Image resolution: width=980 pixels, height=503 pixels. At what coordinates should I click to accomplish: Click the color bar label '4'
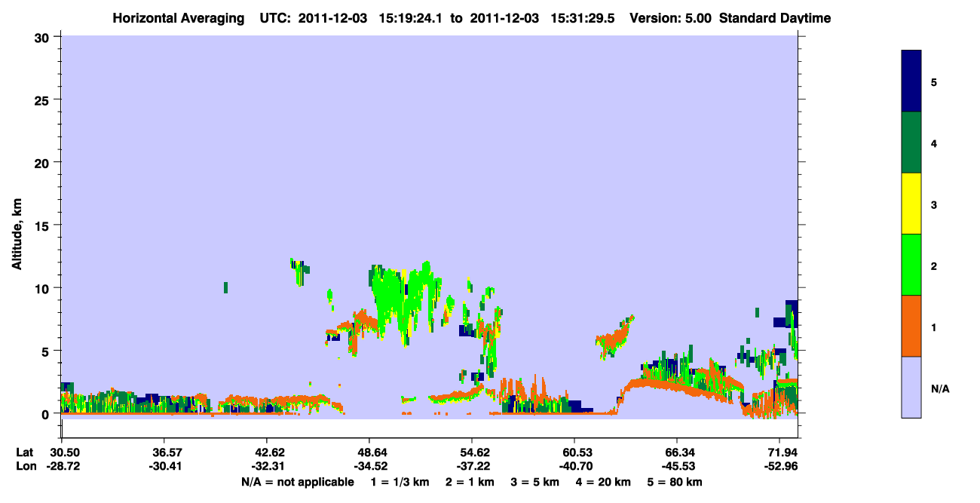coord(934,143)
